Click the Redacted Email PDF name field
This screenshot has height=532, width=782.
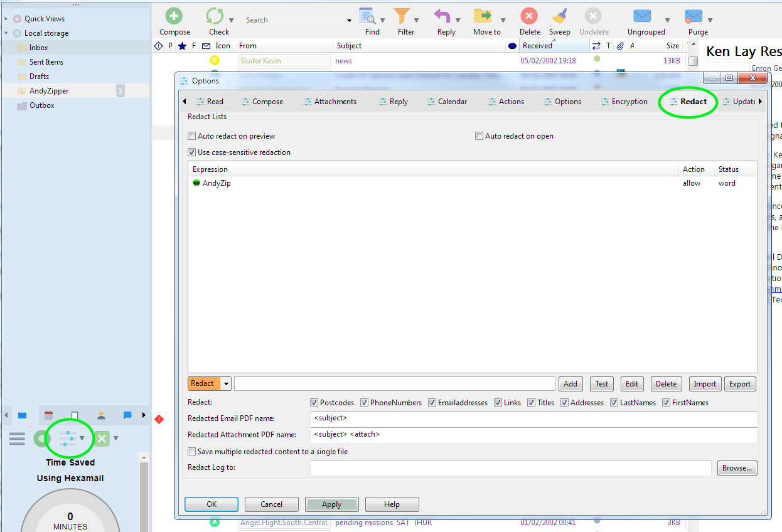[533, 418]
